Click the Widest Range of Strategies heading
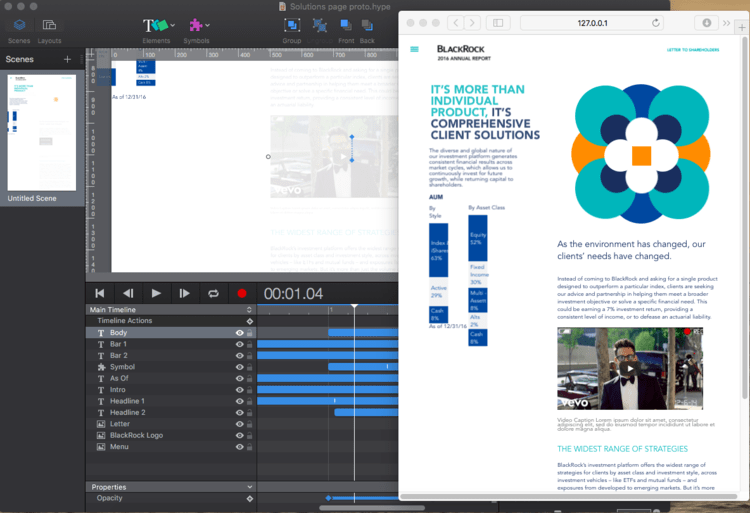750x513 pixels. [622, 449]
